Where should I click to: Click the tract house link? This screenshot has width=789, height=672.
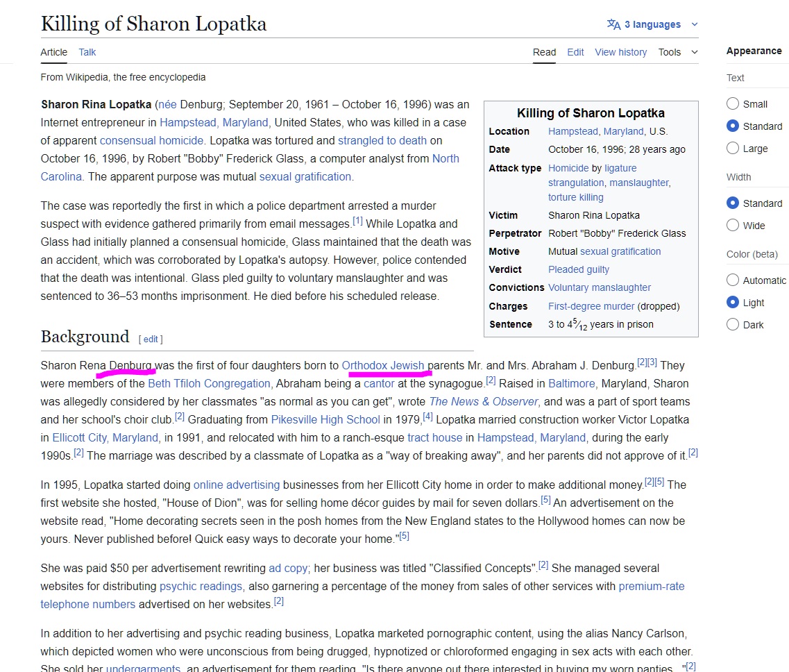click(x=435, y=438)
